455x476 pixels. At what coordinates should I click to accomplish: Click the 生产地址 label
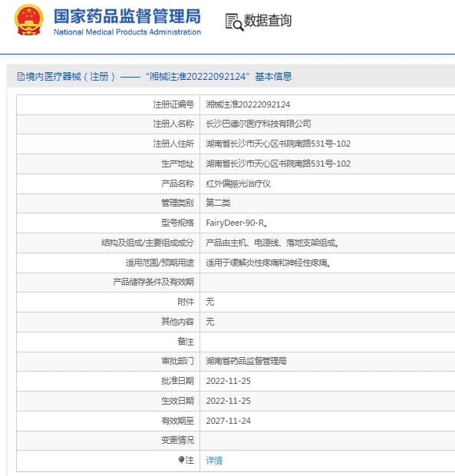coord(177,164)
